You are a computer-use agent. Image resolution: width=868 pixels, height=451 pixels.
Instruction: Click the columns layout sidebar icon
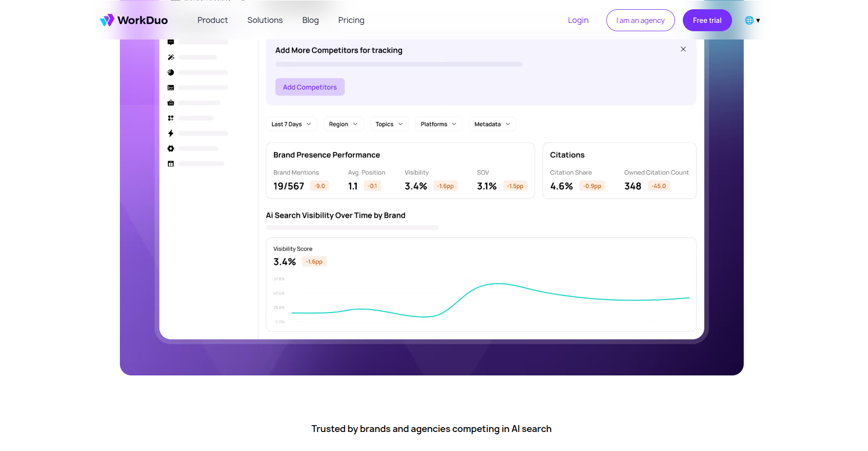point(171,164)
